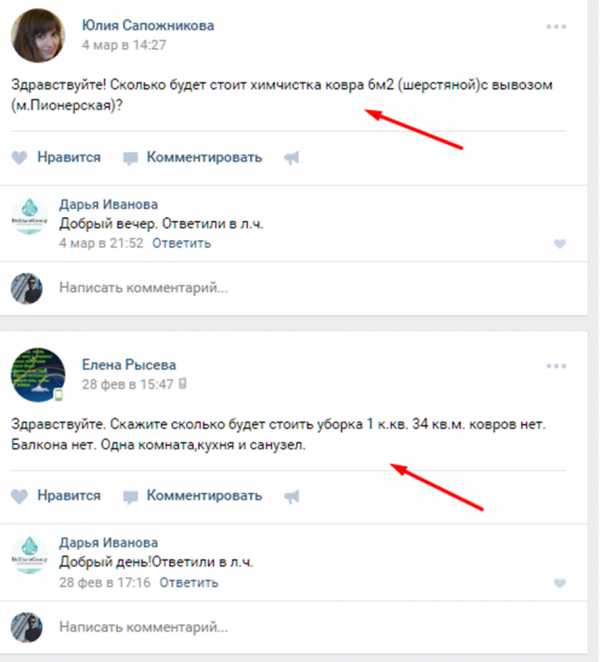Open Елена Рысева's profile avatar

click(x=38, y=374)
